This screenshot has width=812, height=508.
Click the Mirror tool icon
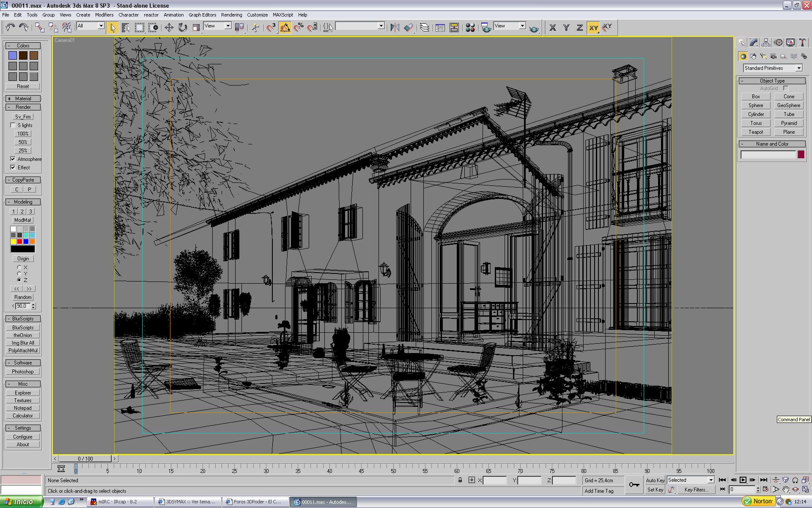click(x=395, y=28)
